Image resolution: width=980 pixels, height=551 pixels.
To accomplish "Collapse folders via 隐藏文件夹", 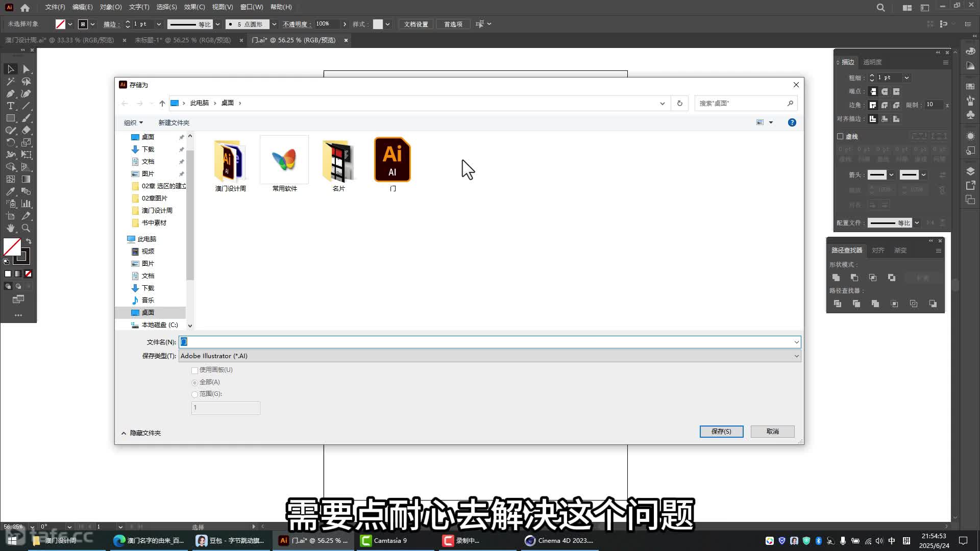I will [x=141, y=433].
